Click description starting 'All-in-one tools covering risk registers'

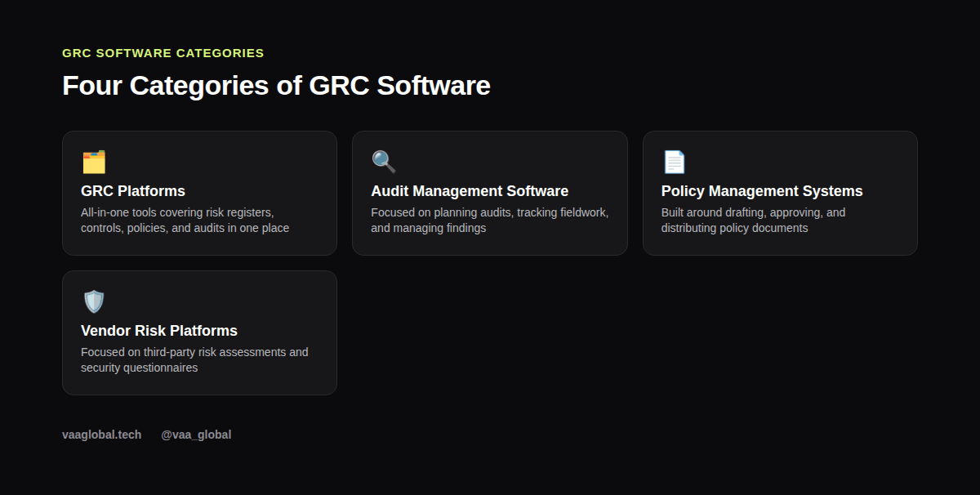pos(185,221)
